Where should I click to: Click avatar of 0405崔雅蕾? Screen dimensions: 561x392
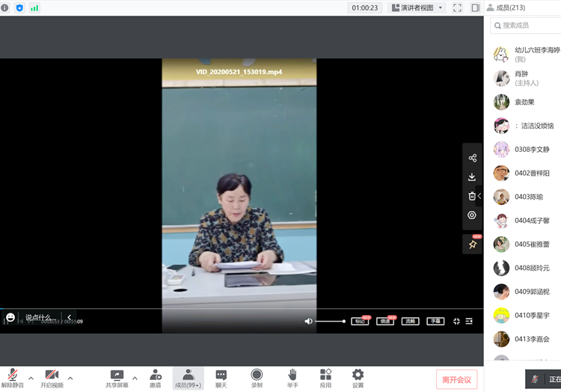pyautogui.click(x=501, y=245)
